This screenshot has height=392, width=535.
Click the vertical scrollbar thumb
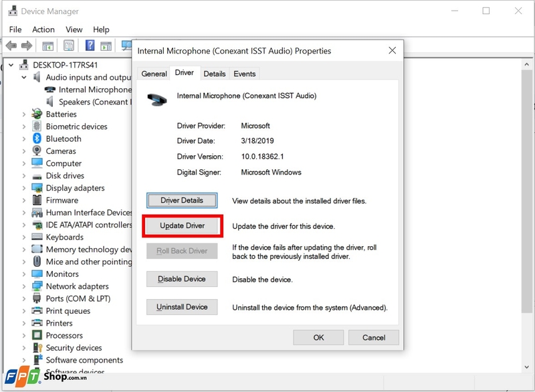[526, 191]
